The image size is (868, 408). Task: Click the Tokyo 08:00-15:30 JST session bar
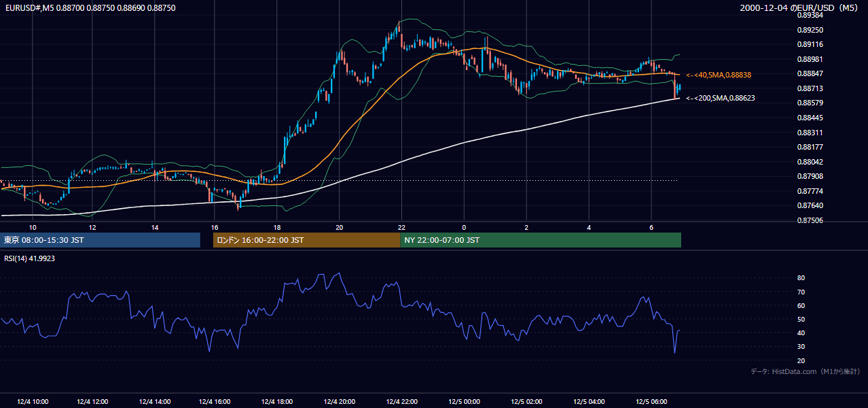(x=101, y=240)
